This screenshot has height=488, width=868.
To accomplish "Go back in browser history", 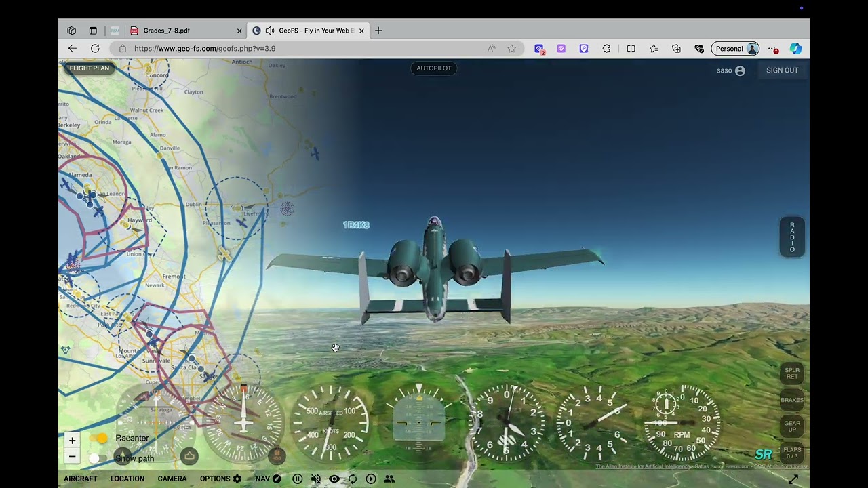I will [73, 49].
